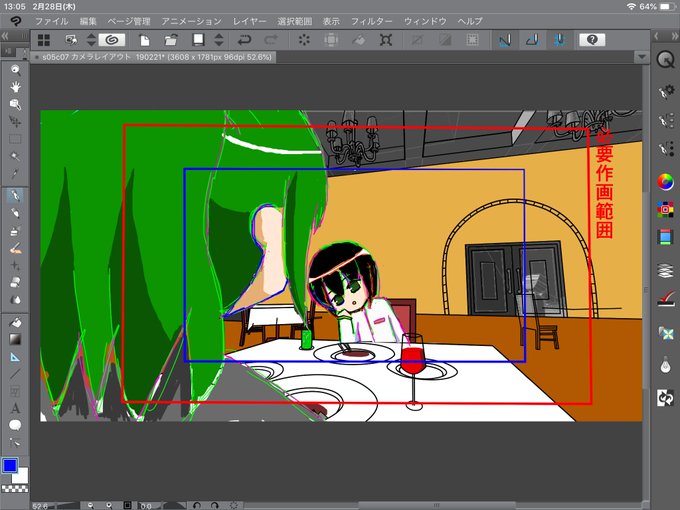
Task: Toggle Snap to Ruler
Action: pos(505,40)
